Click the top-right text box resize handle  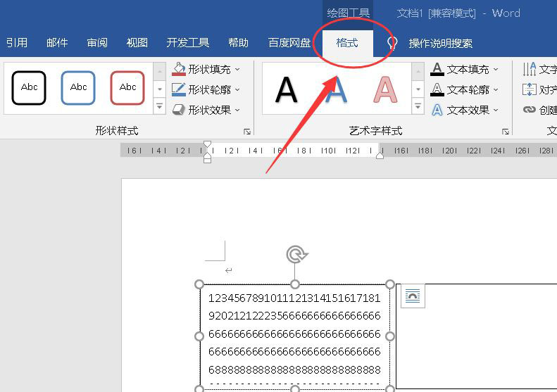390,284
